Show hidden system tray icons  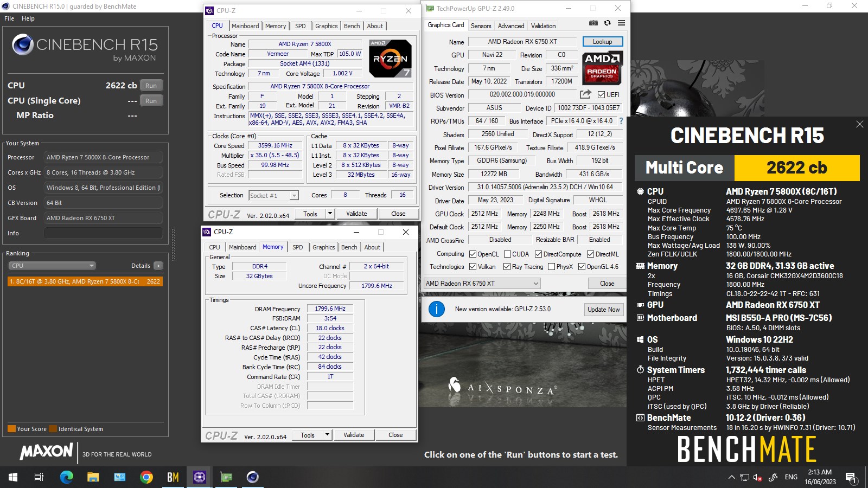(731, 477)
